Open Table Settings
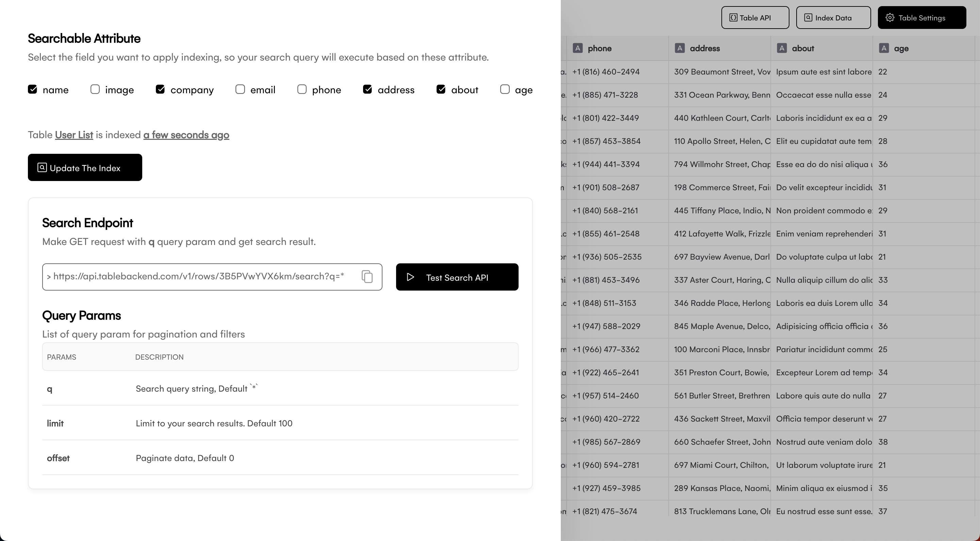980x541 pixels. (x=921, y=17)
